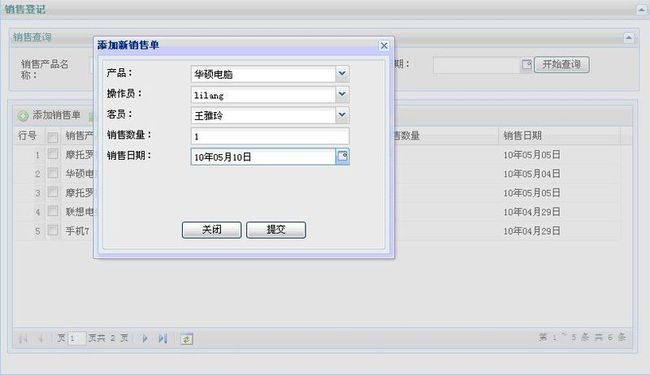Viewport: 650px width, 375px height.
Task: Click the date input field in the query panel
Action: click(477, 65)
